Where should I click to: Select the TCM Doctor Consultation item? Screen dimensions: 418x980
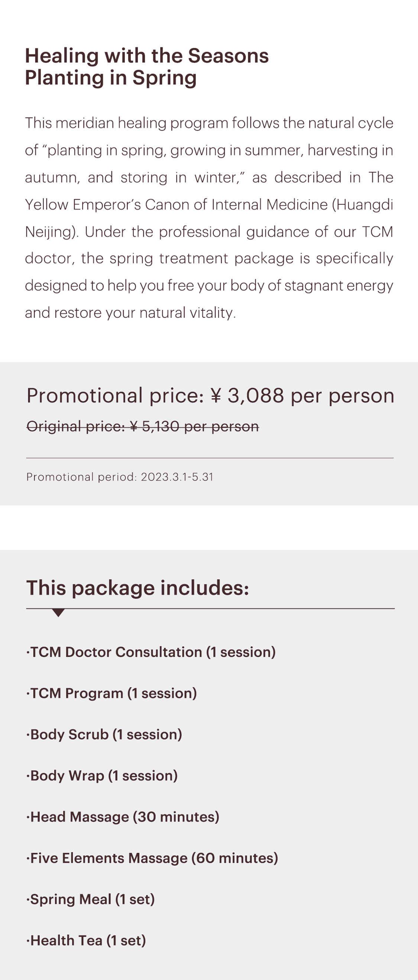click(x=151, y=652)
